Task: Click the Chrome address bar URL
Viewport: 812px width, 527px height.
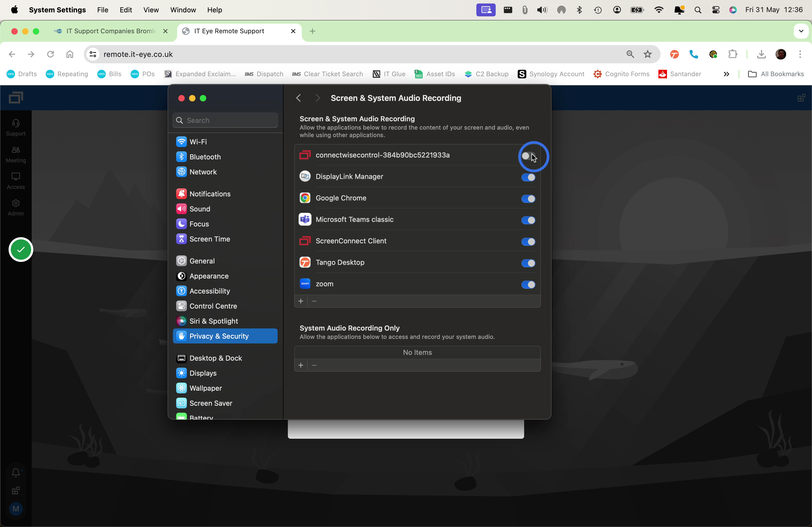Action: 138,54
